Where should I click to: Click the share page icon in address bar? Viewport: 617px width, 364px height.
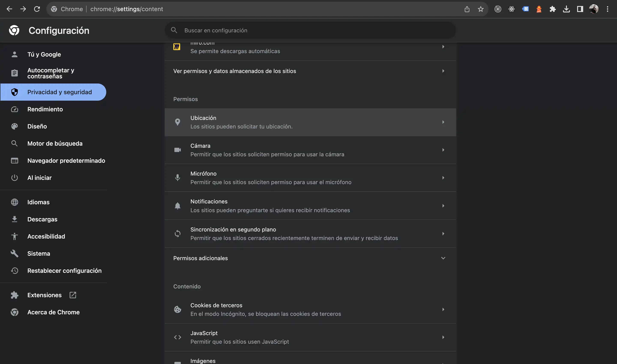click(467, 9)
